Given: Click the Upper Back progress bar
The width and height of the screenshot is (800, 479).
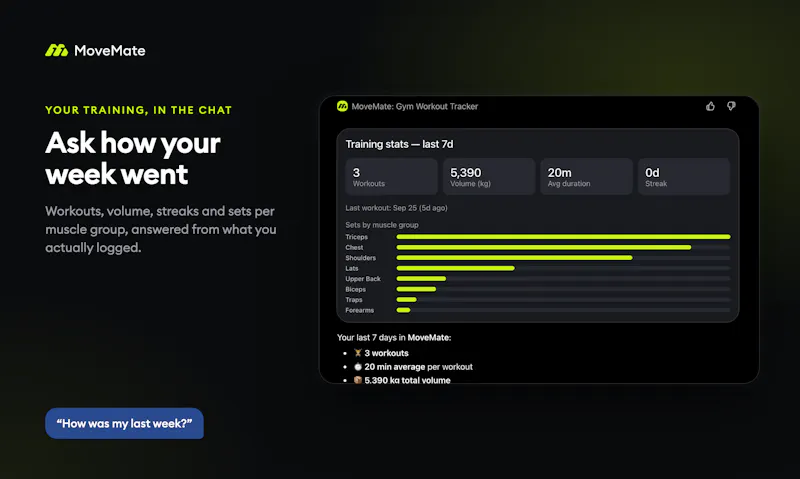Looking at the screenshot, I should [563, 279].
